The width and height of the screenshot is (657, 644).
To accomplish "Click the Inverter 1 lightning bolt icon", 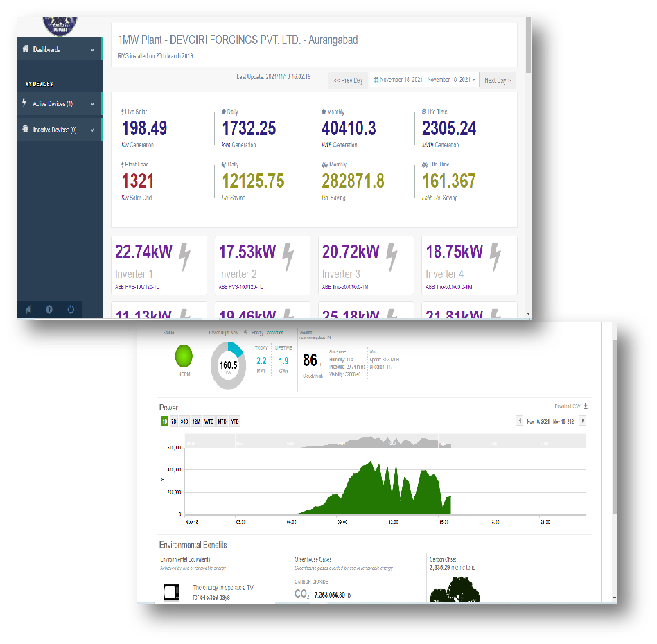I will click(x=185, y=257).
